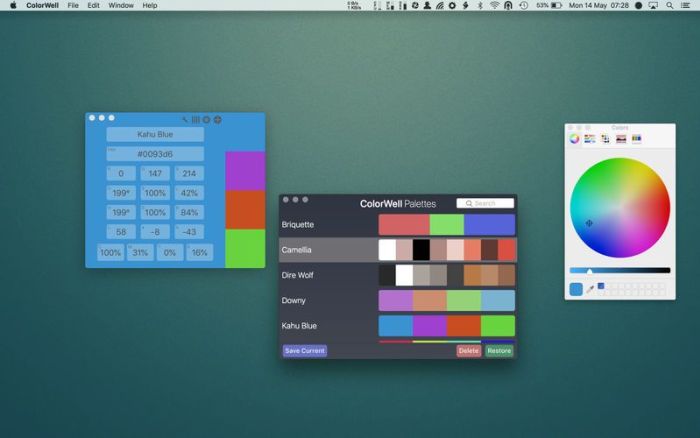Click the orange swatch in ColorWell window
The width and height of the screenshot is (700, 438).
tap(245, 210)
